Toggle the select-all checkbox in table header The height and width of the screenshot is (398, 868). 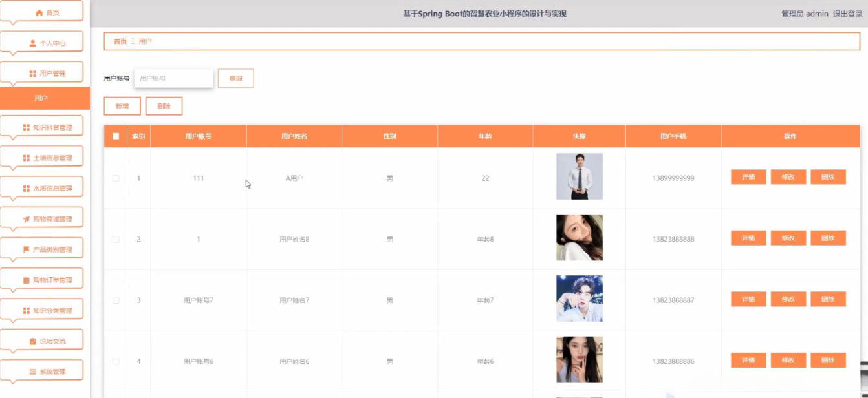[x=116, y=136]
